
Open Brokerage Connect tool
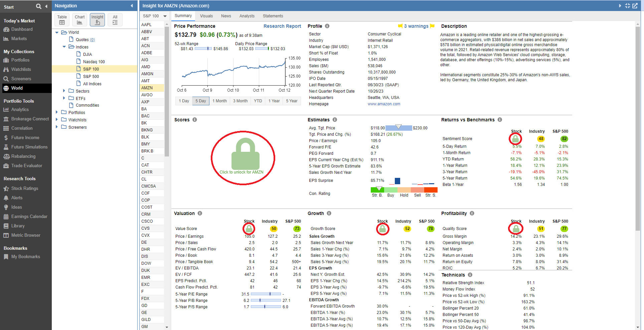pyautogui.click(x=30, y=119)
